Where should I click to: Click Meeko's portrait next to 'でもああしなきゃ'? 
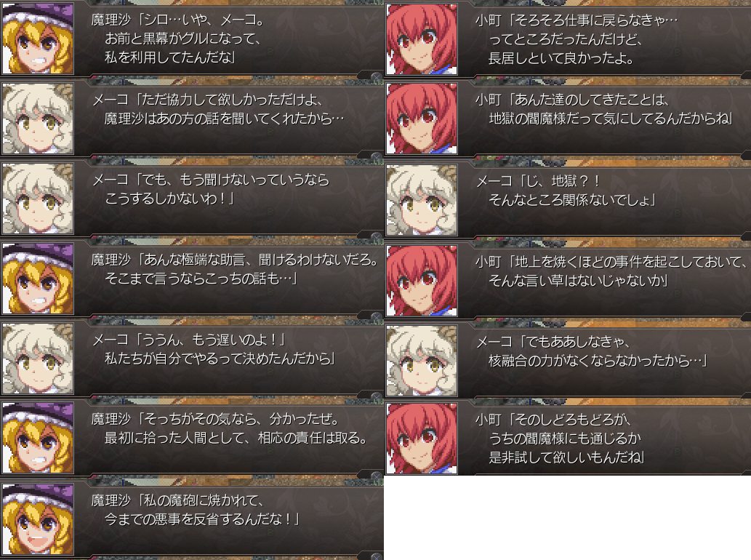[422, 361]
